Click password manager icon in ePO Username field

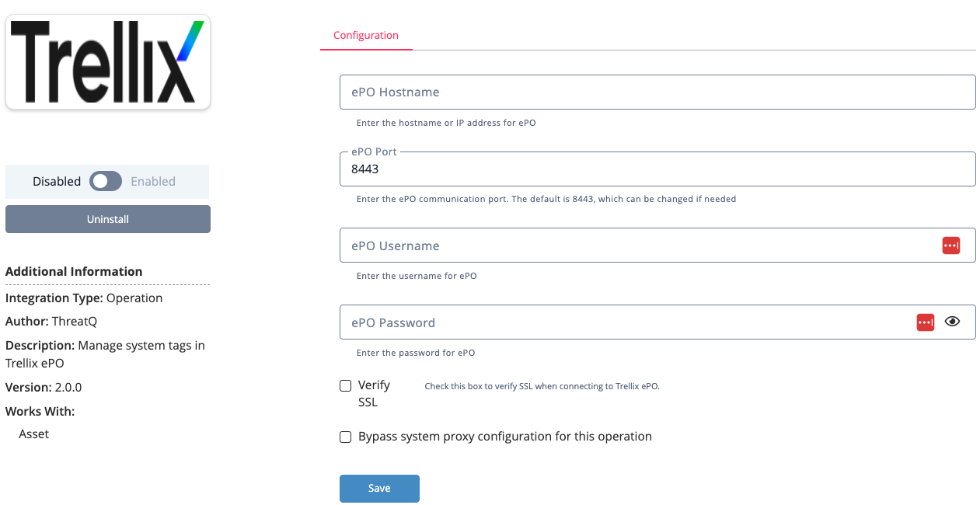[951, 246]
